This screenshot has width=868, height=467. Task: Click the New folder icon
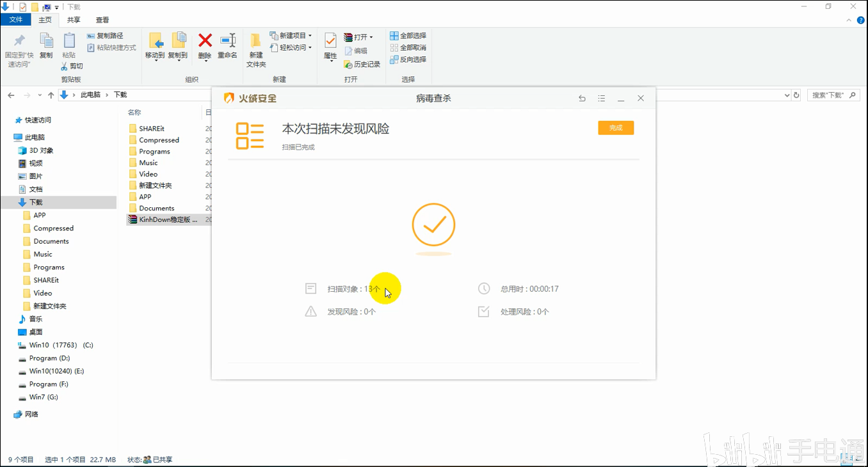[x=256, y=41]
